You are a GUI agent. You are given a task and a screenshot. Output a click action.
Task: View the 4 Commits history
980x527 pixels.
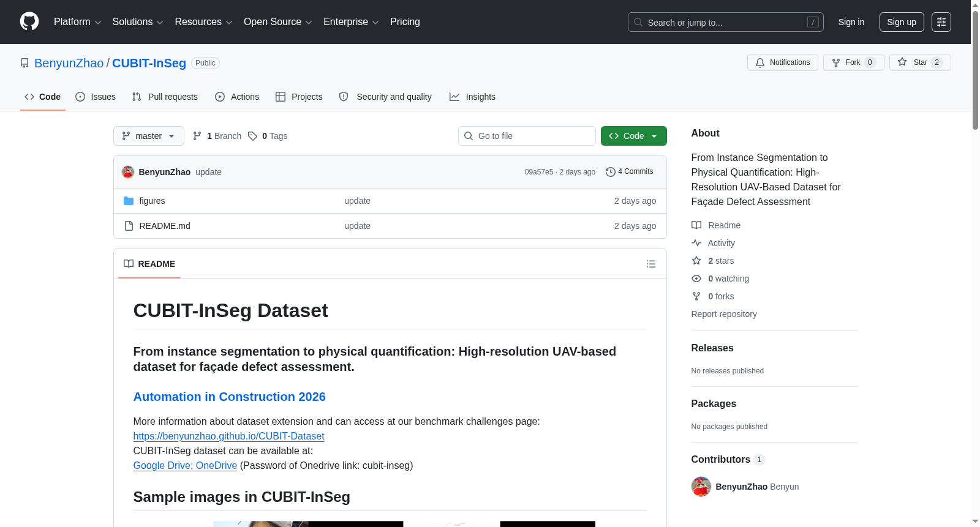tap(630, 172)
